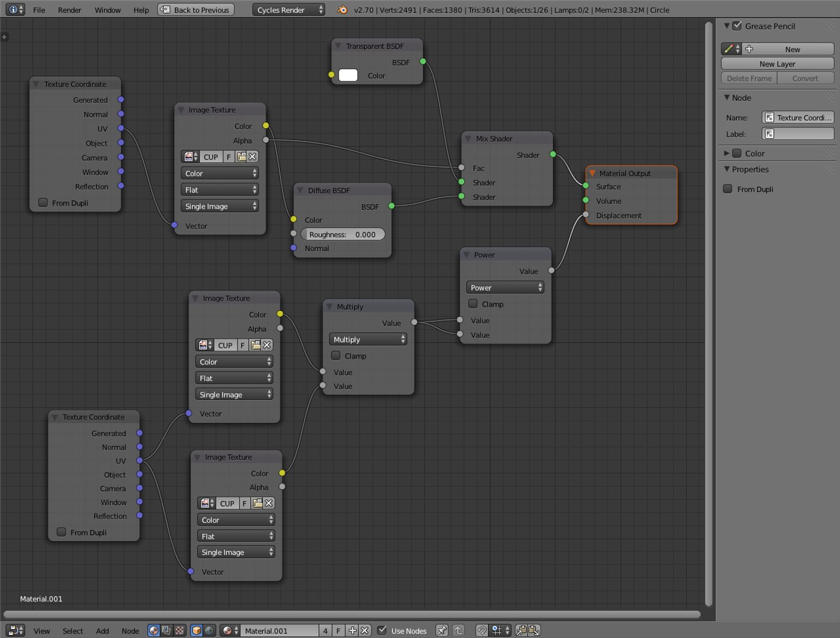
Task: Open the Power operation dropdown in Power node
Action: (505, 288)
